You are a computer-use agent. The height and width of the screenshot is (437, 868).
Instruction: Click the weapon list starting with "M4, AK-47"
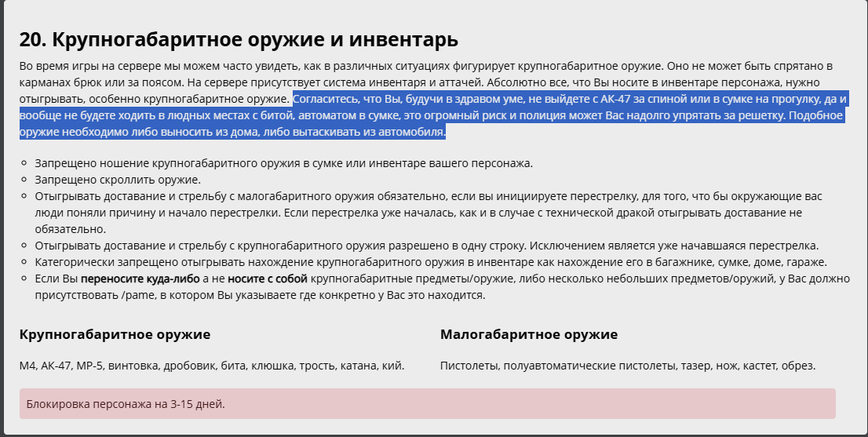pyautogui.click(x=212, y=366)
